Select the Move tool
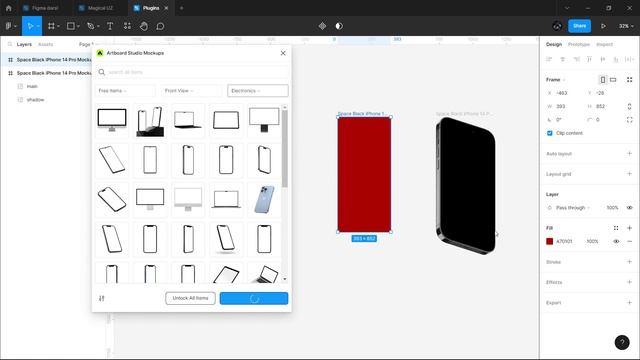640x360 pixels. pos(30,26)
